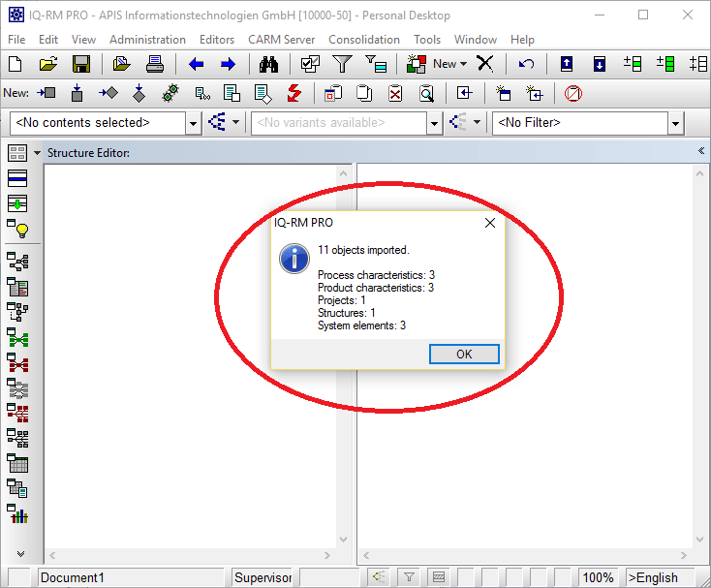
Task: Expand the New button dropdown arrow
Action: [x=463, y=64]
